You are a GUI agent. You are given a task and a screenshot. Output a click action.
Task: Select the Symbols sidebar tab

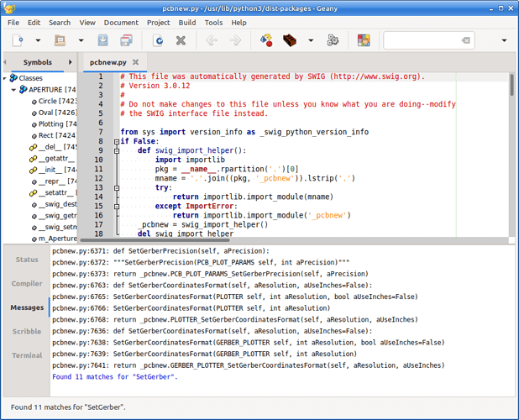click(x=38, y=62)
